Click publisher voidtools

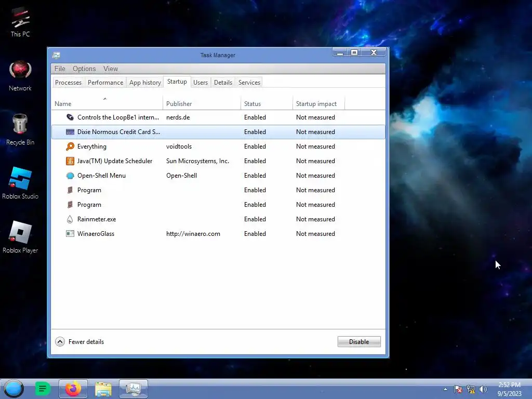tap(179, 147)
